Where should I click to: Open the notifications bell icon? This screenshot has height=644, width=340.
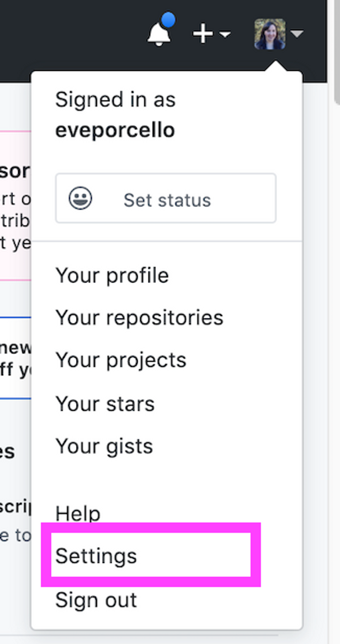point(159,34)
